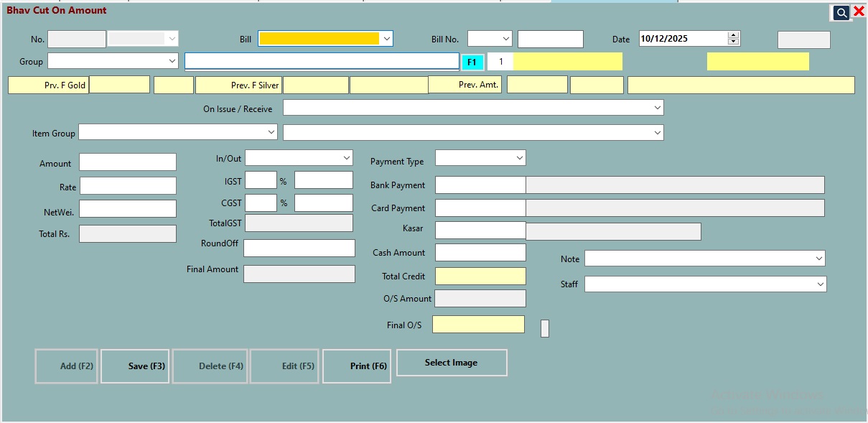
Task: Close the Bhav Cut On Amount window
Action: pyautogui.click(x=859, y=11)
